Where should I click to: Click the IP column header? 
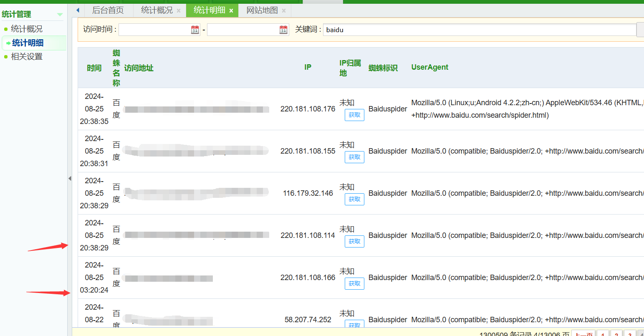tap(308, 67)
